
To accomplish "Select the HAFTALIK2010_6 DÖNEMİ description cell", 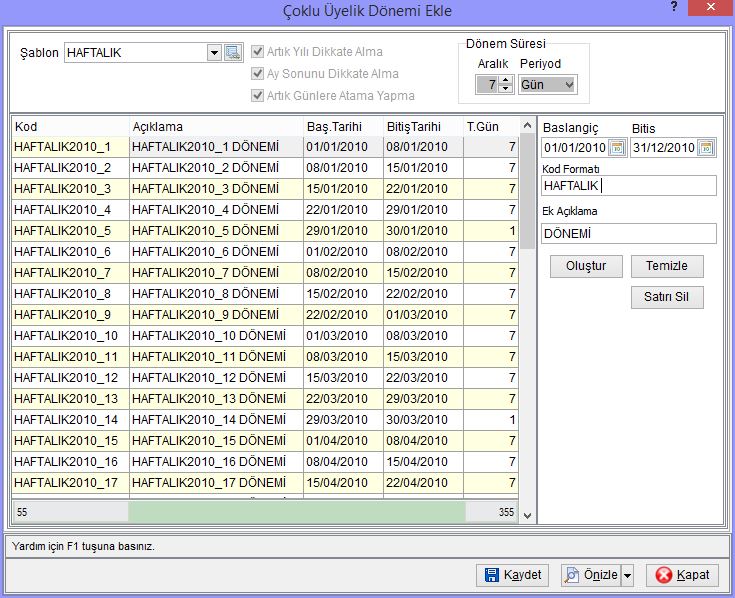I will point(217,252).
